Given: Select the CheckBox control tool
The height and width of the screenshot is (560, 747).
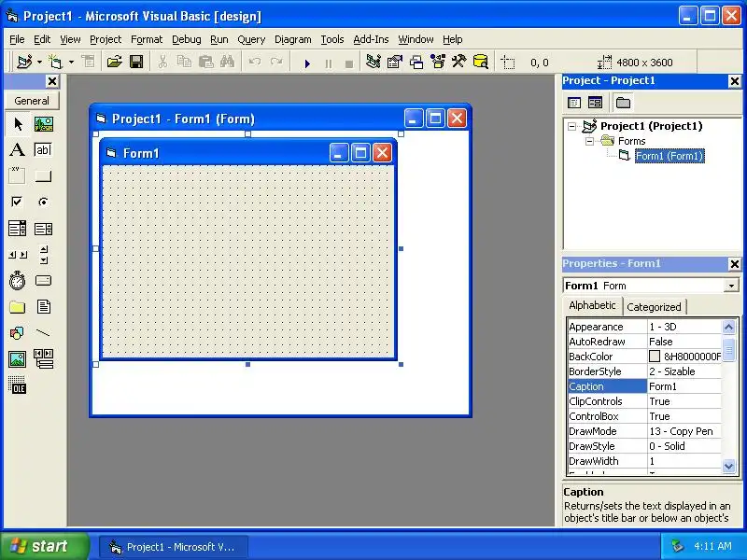Looking at the screenshot, I should click(x=18, y=202).
